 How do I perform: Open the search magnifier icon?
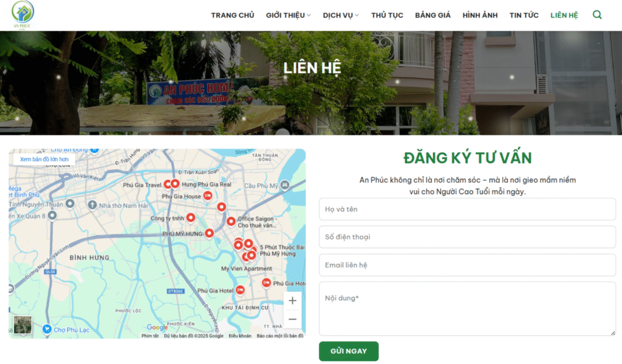pyautogui.click(x=597, y=15)
